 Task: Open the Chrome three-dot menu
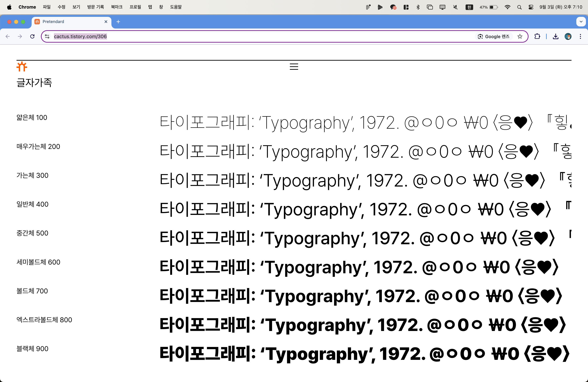580,37
